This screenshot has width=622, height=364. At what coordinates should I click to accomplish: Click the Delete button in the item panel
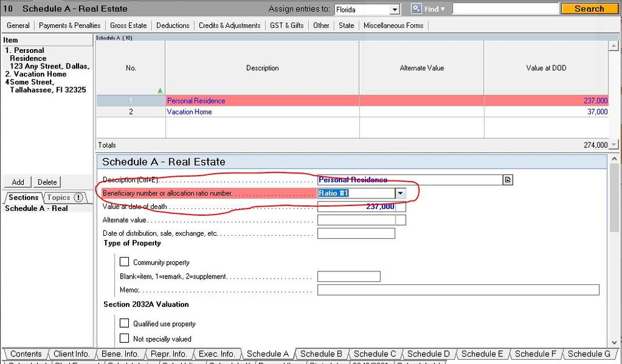[47, 182]
